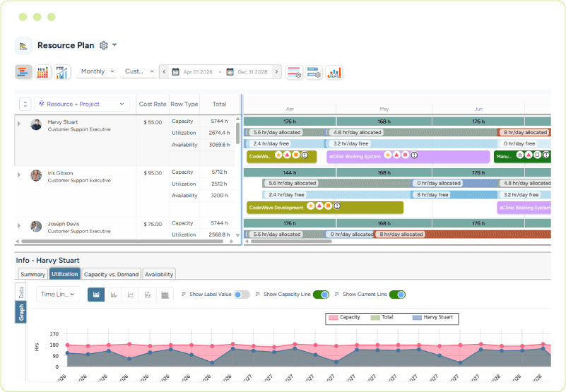Expand the caret next to Resource Plan gear
This screenshot has width=566, height=392.
[x=114, y=45]
